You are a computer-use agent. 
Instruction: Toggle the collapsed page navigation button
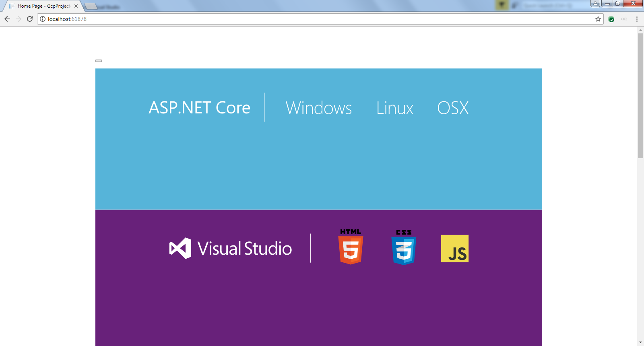(x=99, y=61)
